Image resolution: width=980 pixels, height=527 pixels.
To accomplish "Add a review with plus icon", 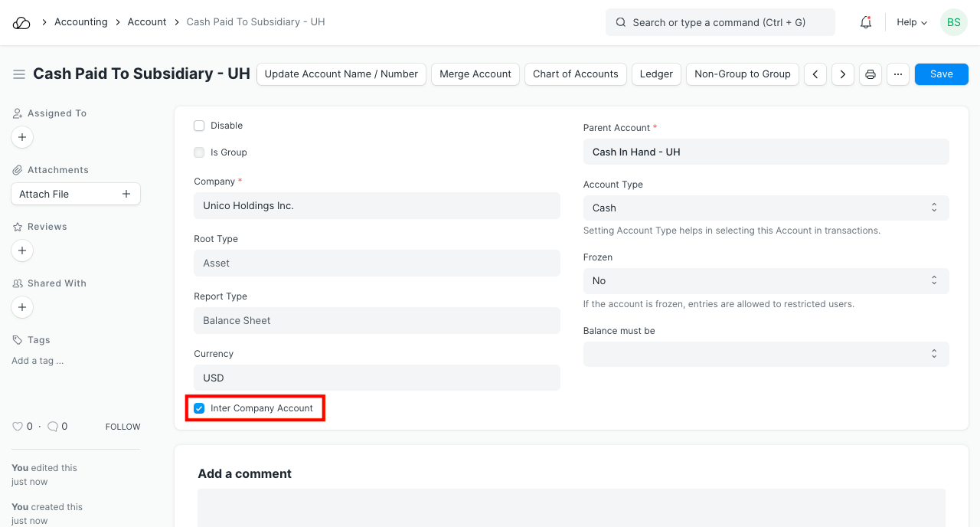I will (22, 250).
